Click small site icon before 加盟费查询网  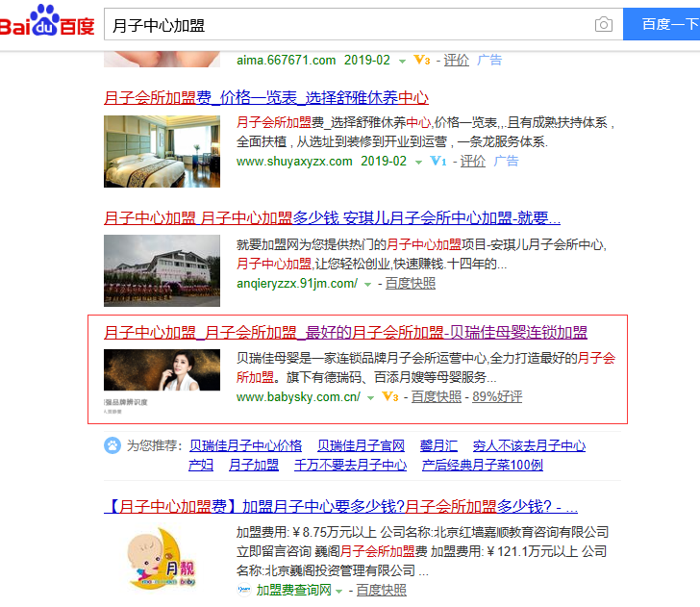point(244,590)
